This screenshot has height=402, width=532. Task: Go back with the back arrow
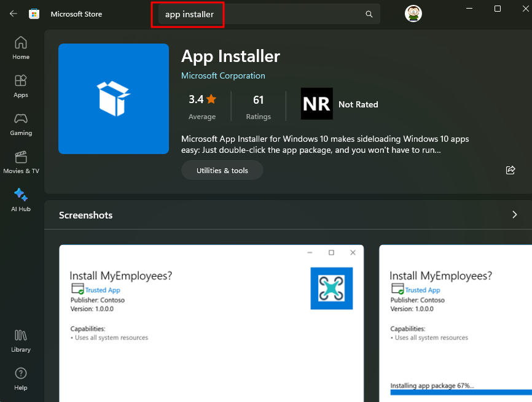coord(14,14)
